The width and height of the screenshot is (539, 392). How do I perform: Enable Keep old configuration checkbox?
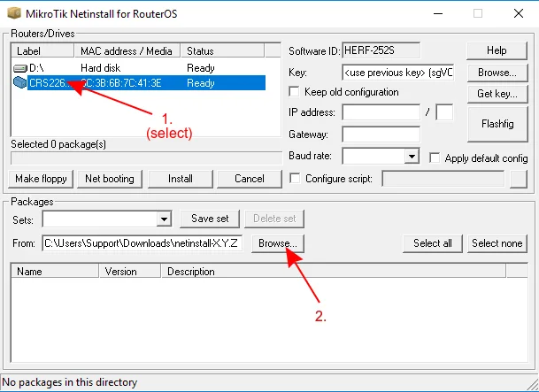coord(296,92)
